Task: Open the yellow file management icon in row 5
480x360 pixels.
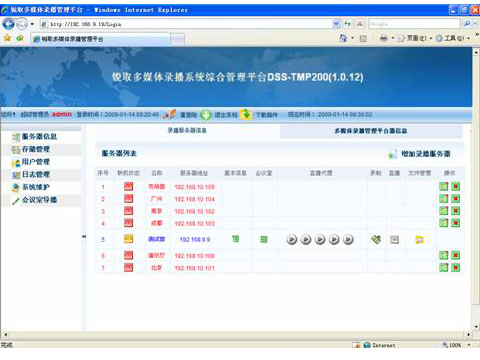Action: (x=419, y=240)
